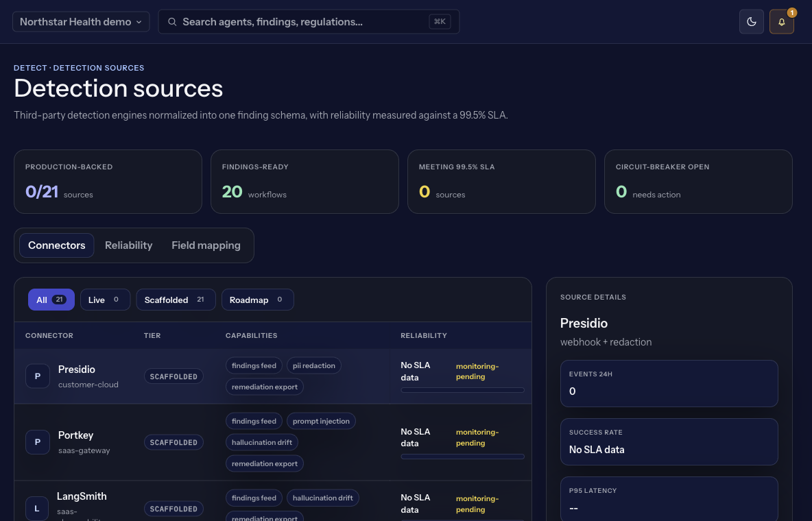
Task: Click the Portkey SCAFFOLDED tier badge
Action: coord(174,442)
